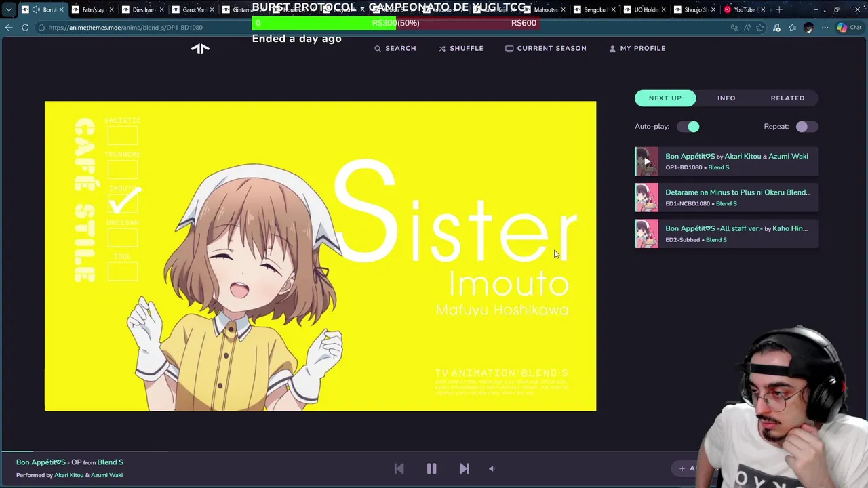Click the ED1-NCBD1080 playlist thumbnail

pyautogui.click(x=646, y=198)
